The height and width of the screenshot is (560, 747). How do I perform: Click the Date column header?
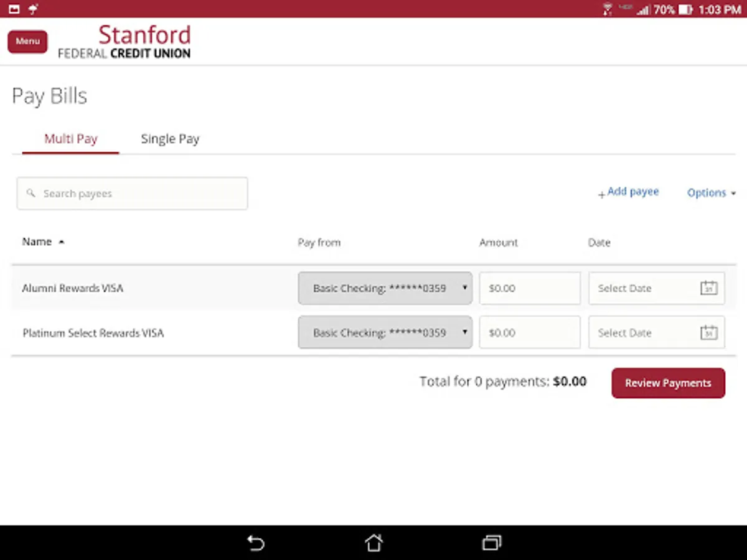click(x=599, y=243)
